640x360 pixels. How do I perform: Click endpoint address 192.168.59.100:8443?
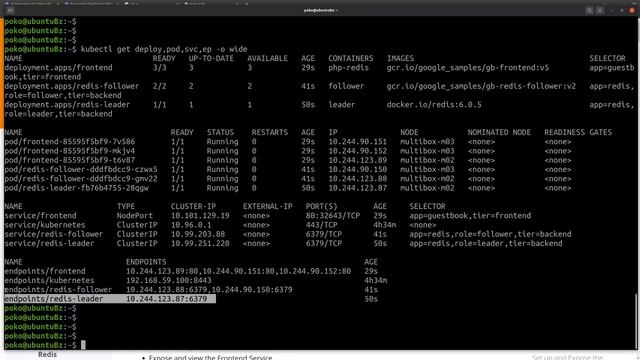click(169, 280)
